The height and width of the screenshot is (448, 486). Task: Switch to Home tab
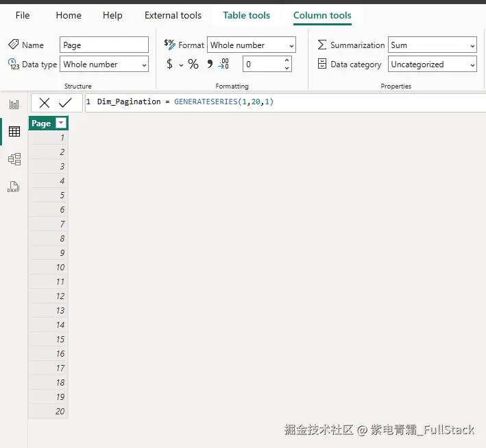pyautogui.click(x=69, y=15)
